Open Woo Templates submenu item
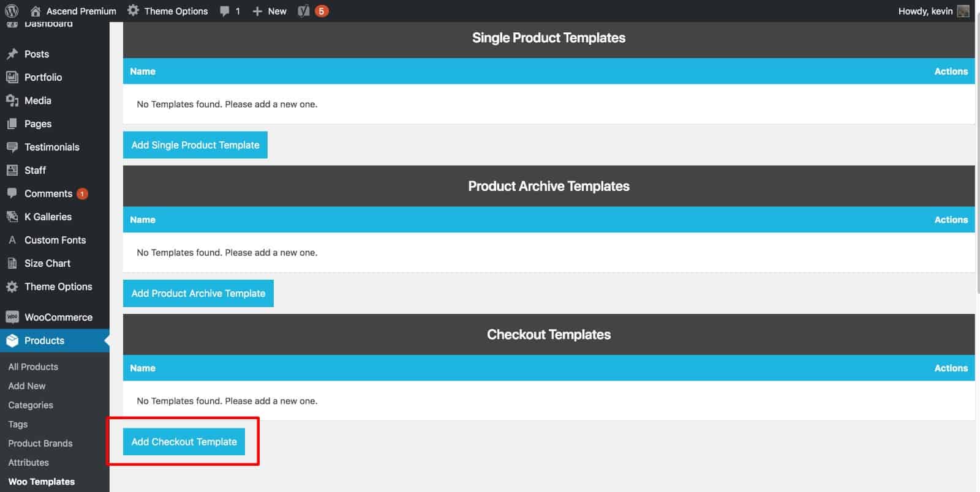This screenshot has width=980, height=492. pyautogui.click(x=42, y=482)
